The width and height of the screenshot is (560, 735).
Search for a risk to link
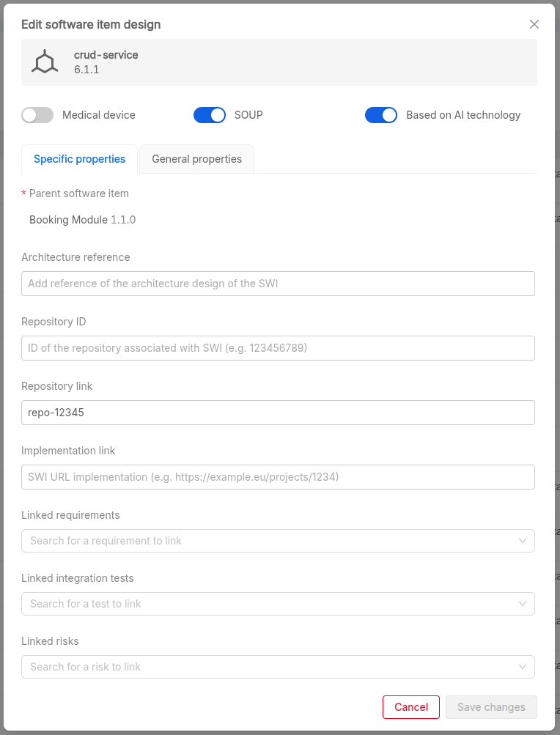click(264, 667)
